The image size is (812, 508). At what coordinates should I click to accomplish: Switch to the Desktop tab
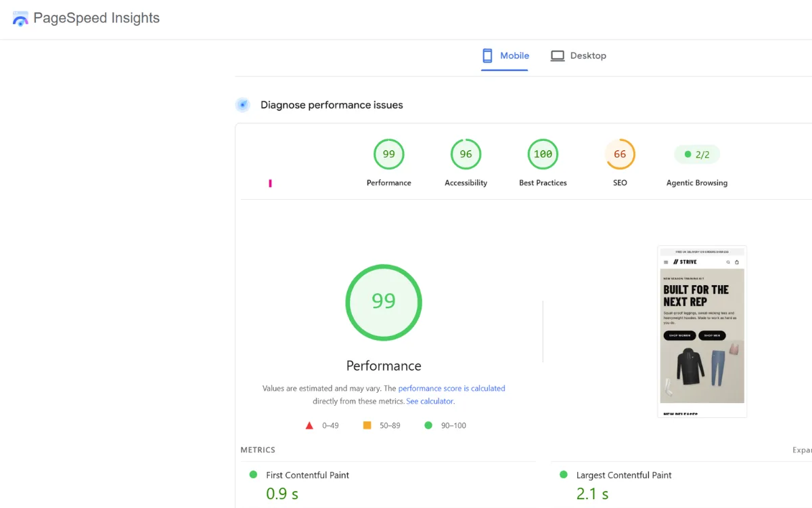point(579,56)
